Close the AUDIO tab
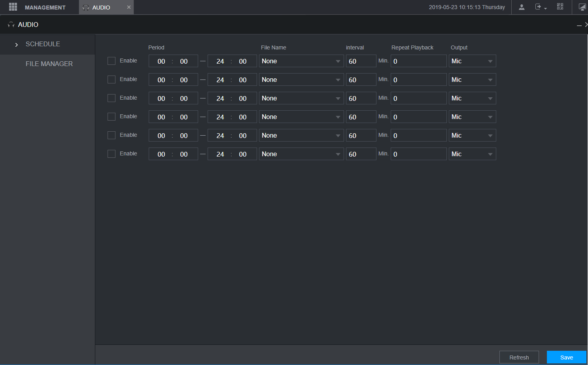This screenshot has height=365, width=588. 129,7
